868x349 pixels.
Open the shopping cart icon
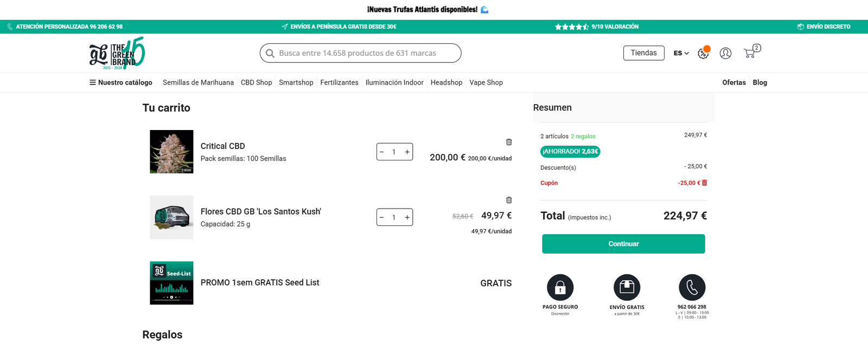click(x=750, y=53)
